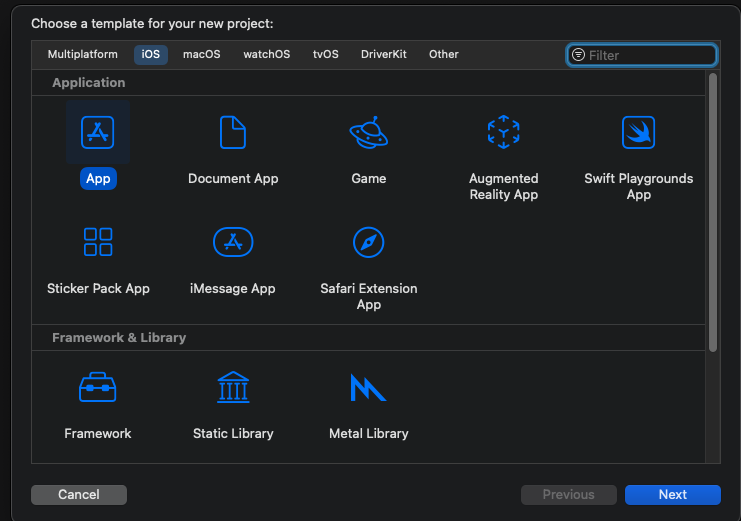
Task: Switch to the watchOS tab
Action: [x=267, y=54]
